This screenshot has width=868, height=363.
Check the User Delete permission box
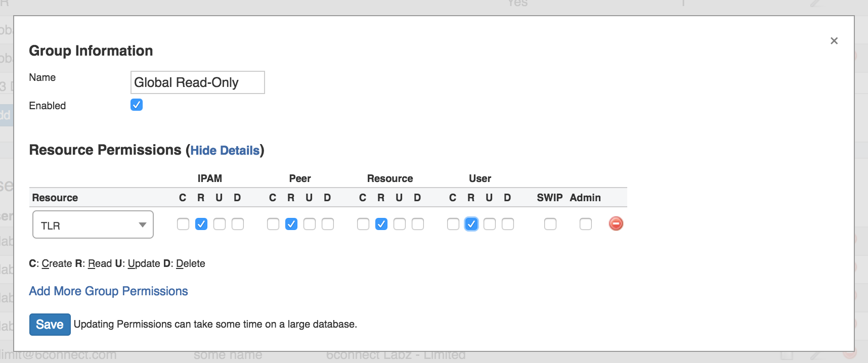coord(508,224)
